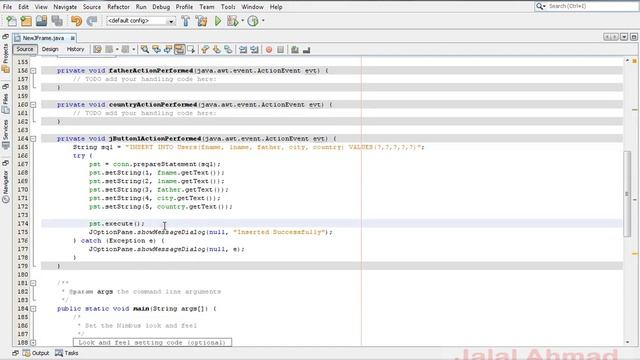Open the Tools menu
Viewport: 640px width, 360px height.
coord(228,7)
